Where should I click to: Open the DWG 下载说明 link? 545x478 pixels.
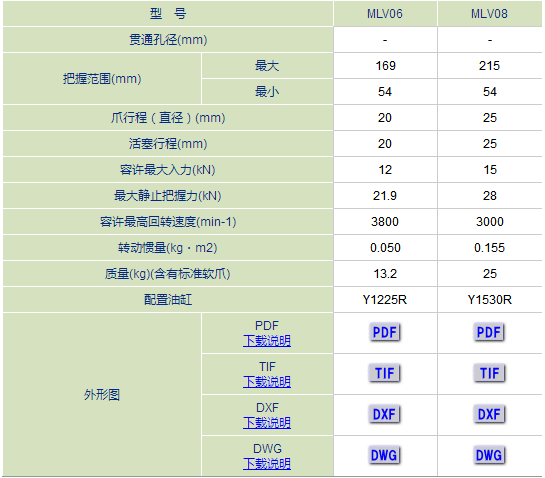[267, 464]
